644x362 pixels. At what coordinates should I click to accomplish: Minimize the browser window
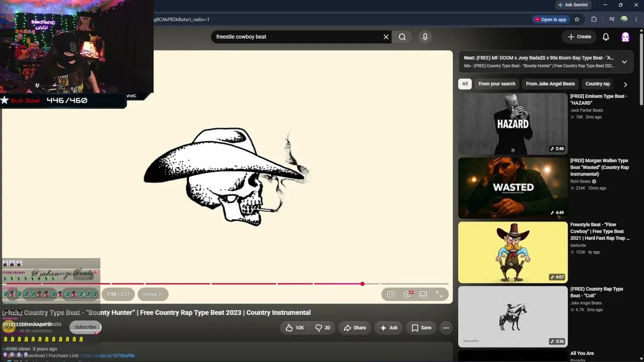[605, 5]
